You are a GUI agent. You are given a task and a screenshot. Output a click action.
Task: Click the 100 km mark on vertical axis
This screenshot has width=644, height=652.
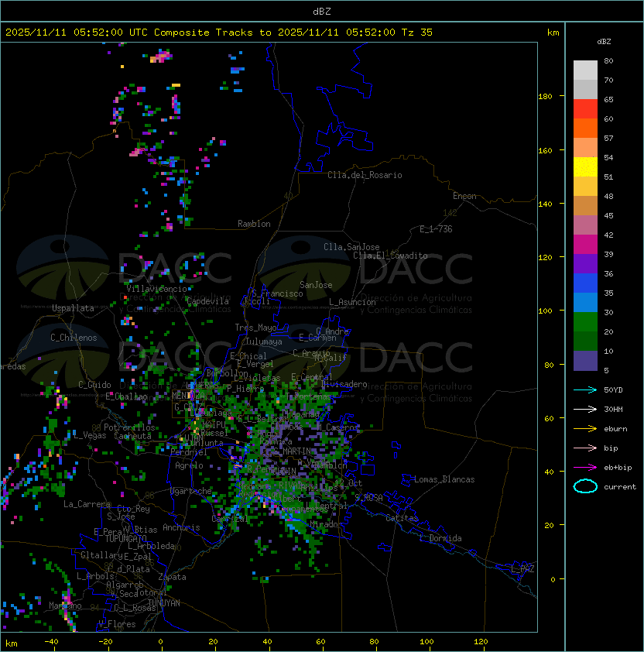(545, 311)
